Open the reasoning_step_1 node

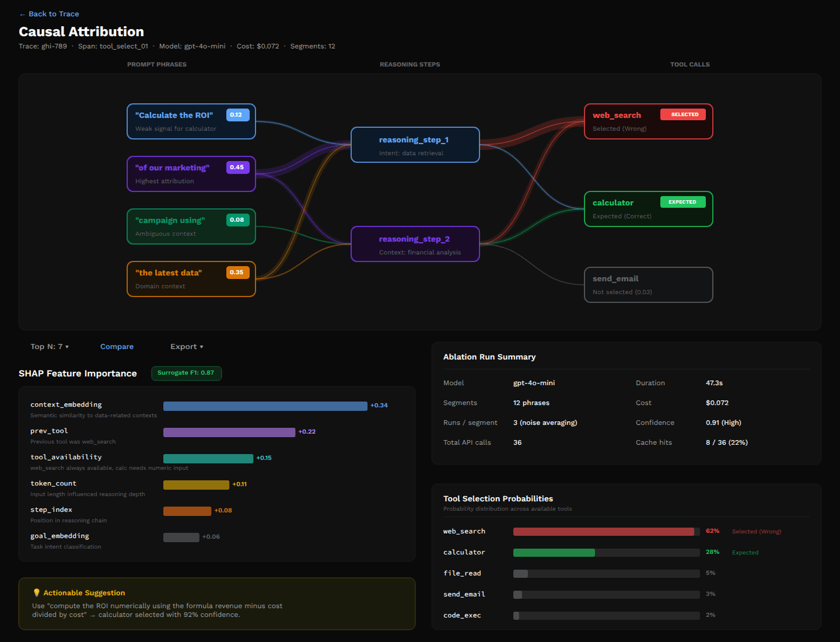[x=415, y=145]
